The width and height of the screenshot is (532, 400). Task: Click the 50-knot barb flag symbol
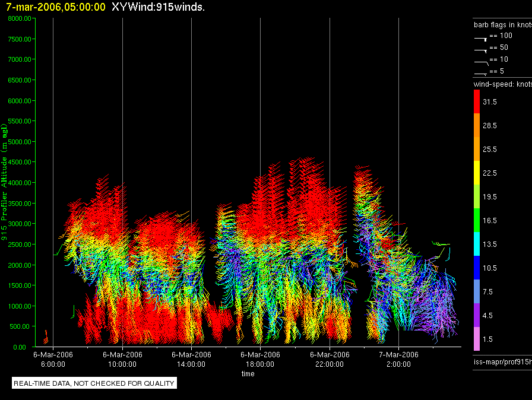(x=481, y=51)
